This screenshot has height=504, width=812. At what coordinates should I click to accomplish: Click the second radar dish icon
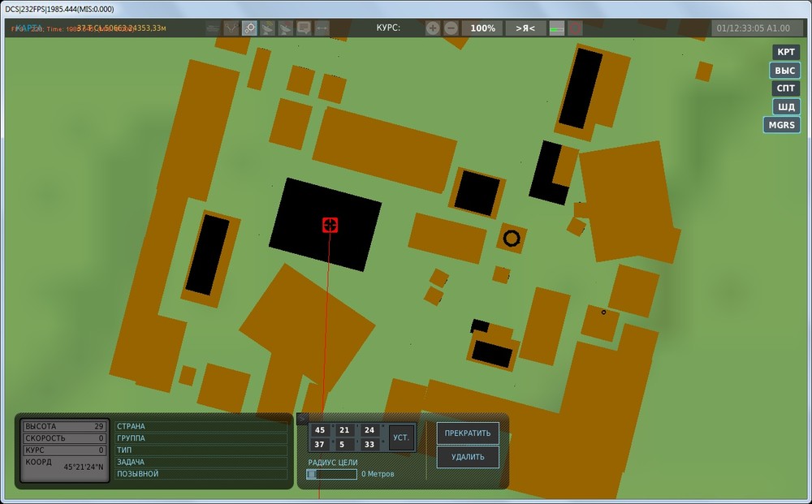coord(285,28)
